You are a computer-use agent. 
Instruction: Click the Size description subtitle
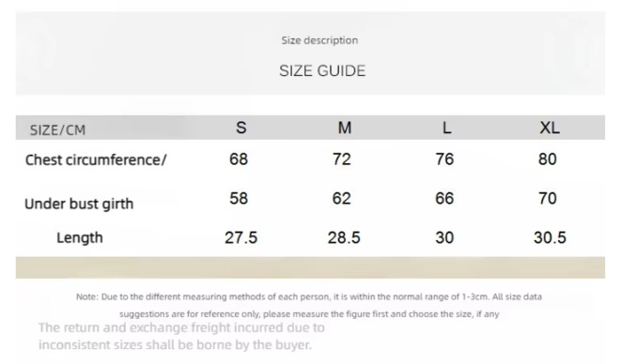tap(319, 40)
